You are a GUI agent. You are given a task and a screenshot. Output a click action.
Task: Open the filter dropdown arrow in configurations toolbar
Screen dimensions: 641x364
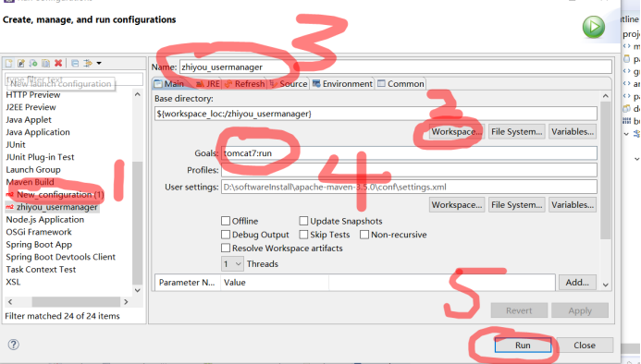[x=99, y=64]
